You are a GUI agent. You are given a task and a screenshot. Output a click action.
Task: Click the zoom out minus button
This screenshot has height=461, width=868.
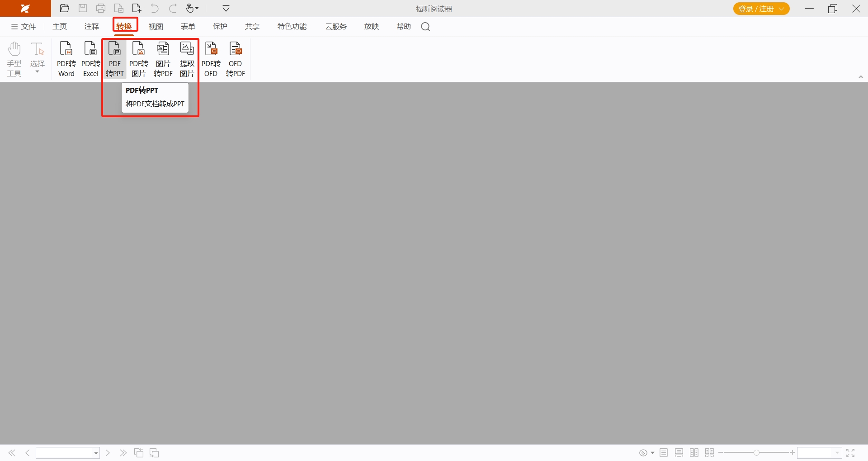[721, 453]
